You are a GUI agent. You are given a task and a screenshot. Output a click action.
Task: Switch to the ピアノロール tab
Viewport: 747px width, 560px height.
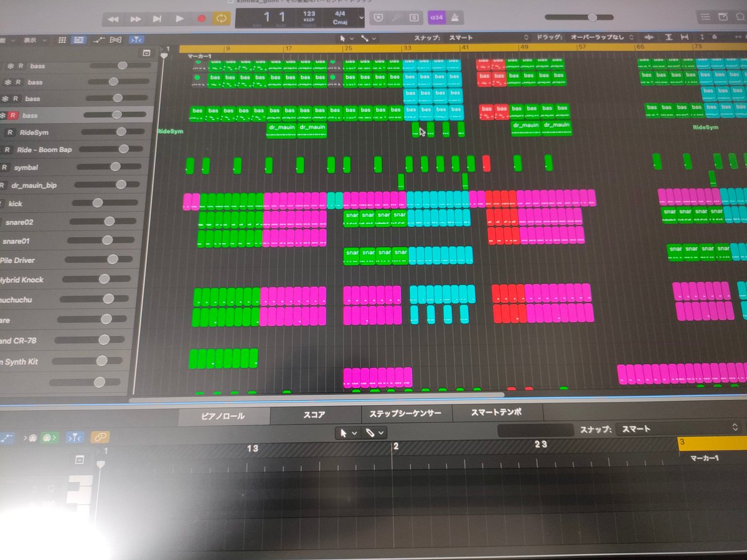223,415
